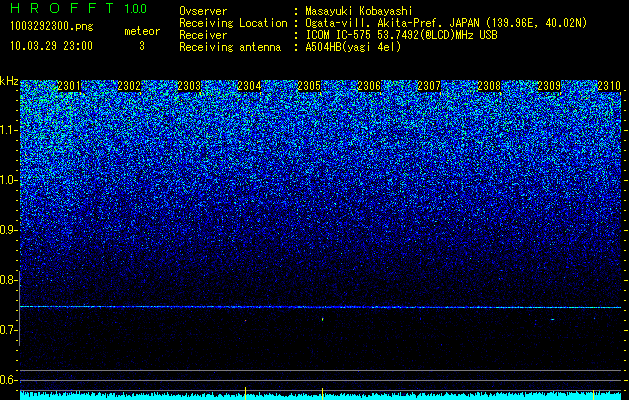Click the 2303 time label
This screenshot has height=400, width=629.
click(x=189, y=86)
